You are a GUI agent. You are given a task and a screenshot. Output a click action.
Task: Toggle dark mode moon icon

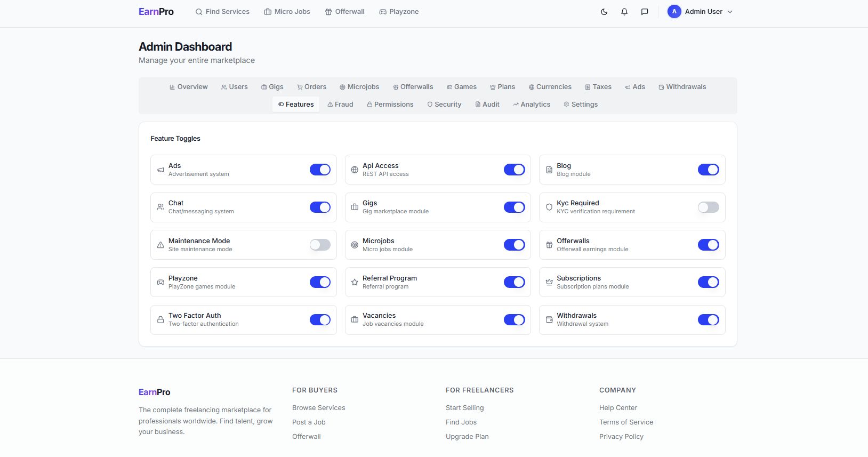(604, 12)
